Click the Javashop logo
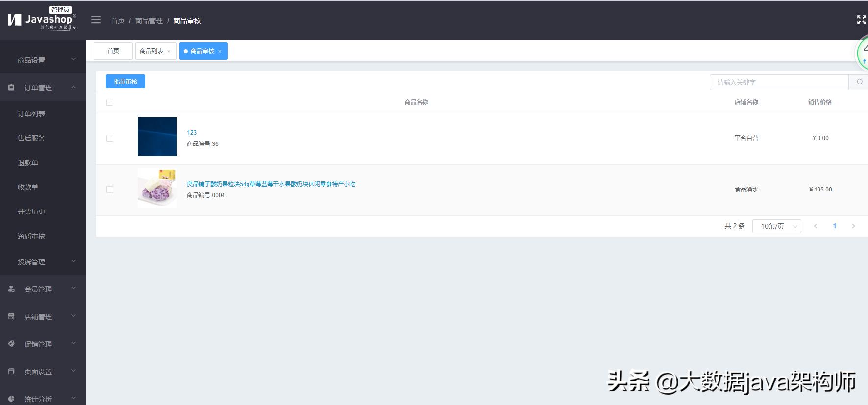Image resolution: width=868 pixels, height=405 pixels. (42, 19)
